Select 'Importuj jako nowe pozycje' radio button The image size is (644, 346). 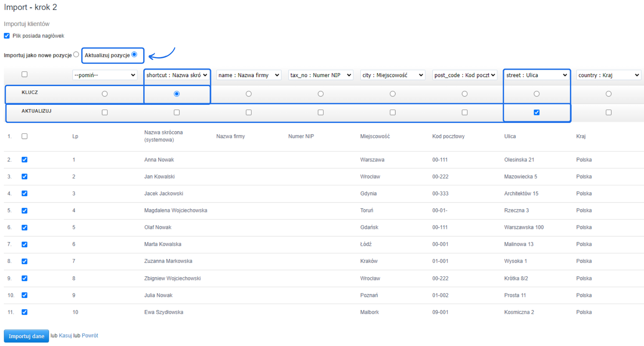tap(76, 55)
